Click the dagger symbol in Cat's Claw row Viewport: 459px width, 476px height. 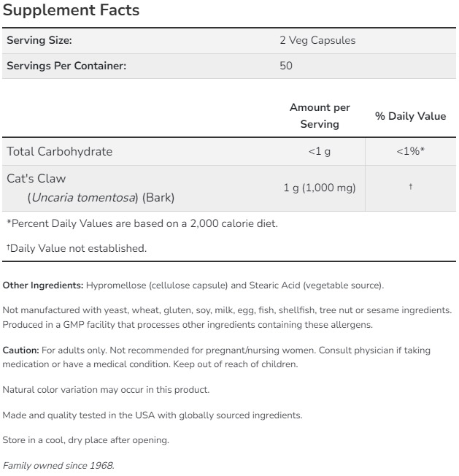click(x=411, y=188)
